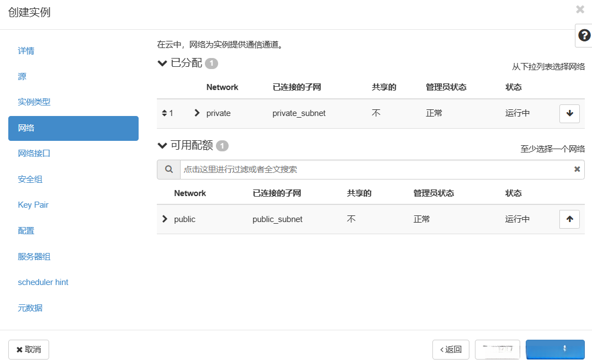
Task: Click the 共享的 header in the allocated table
Action: pos(384,87)
